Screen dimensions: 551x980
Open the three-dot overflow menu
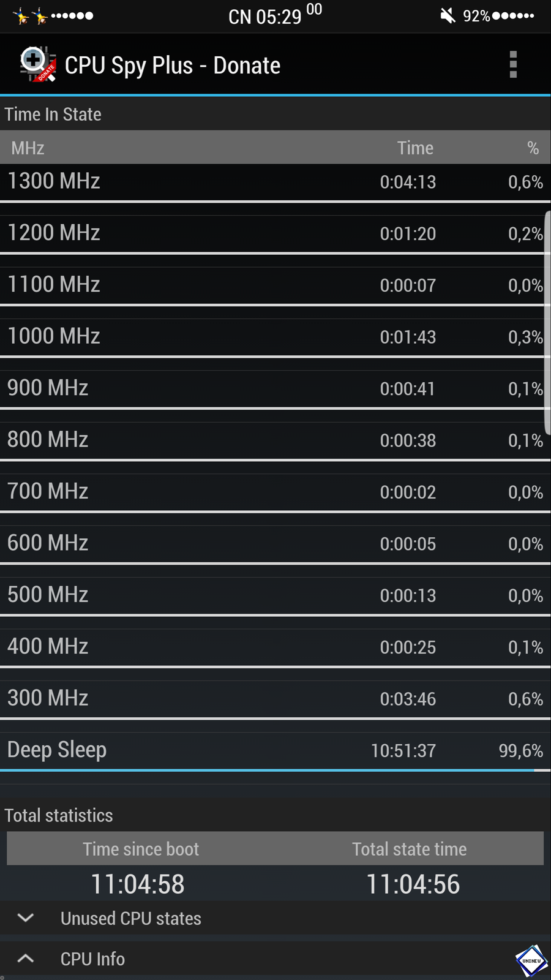513,64
